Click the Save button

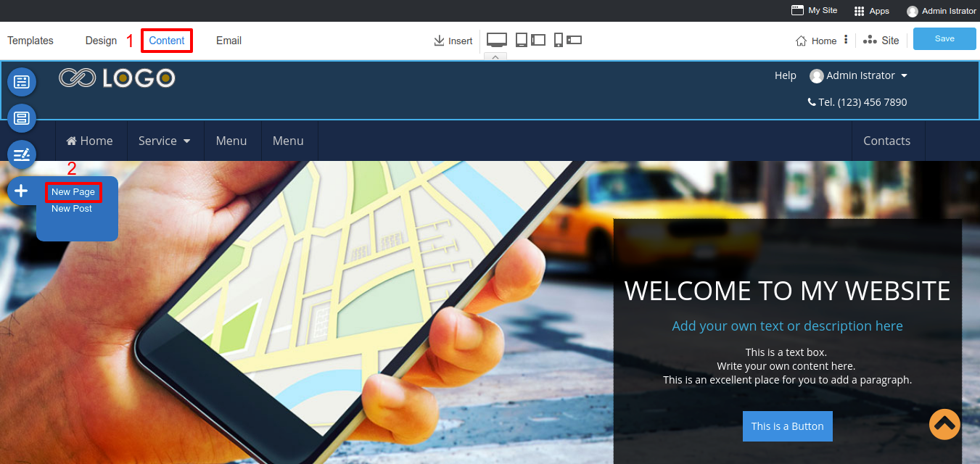[x=944, y=39]
